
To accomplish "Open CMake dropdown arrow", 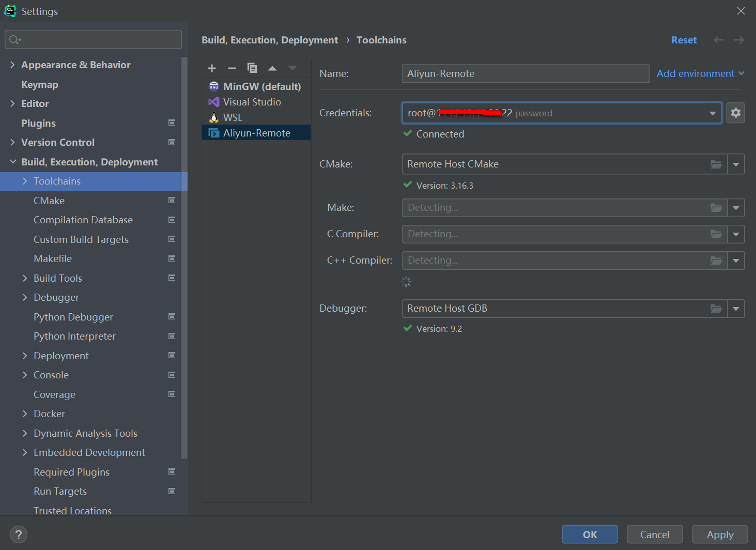I will 736,164.
